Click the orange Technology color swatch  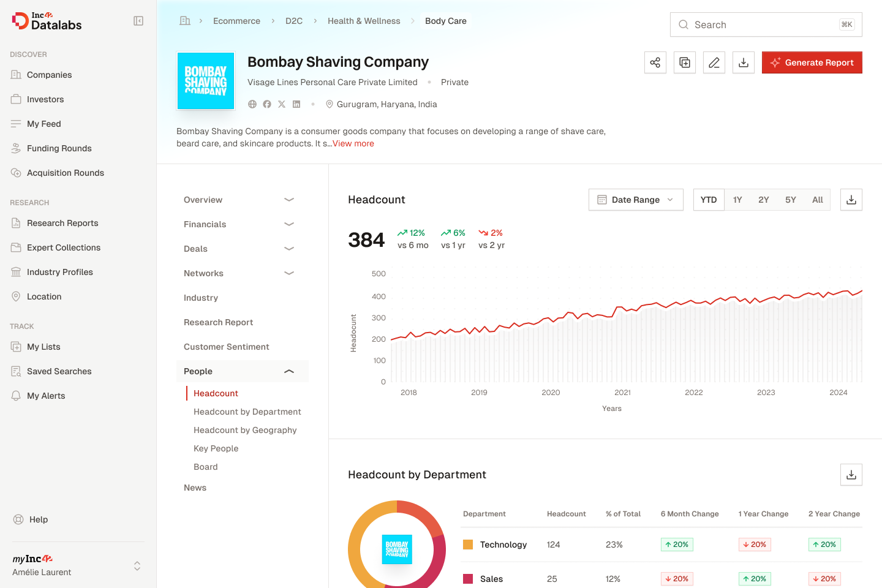point(468,545)
